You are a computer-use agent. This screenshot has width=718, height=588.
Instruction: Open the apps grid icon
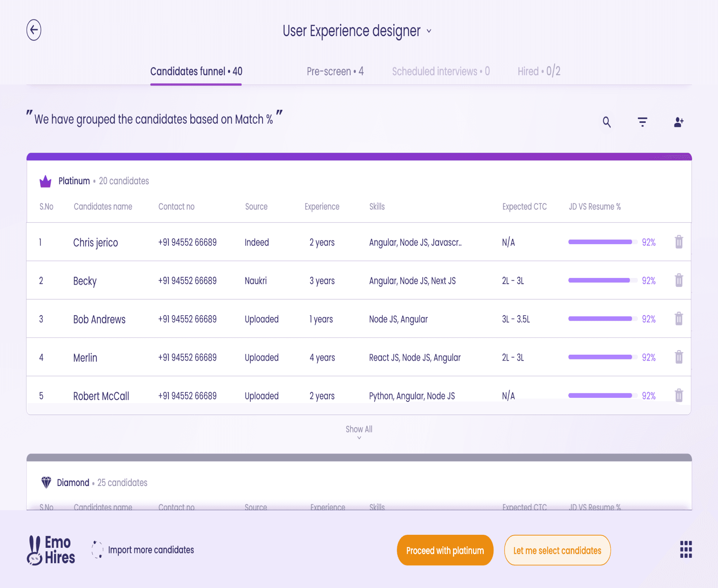pos(686,550)
